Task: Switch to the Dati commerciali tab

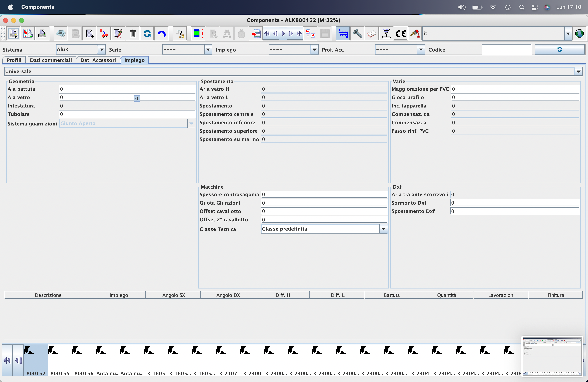Action: [x=51, y=60]
